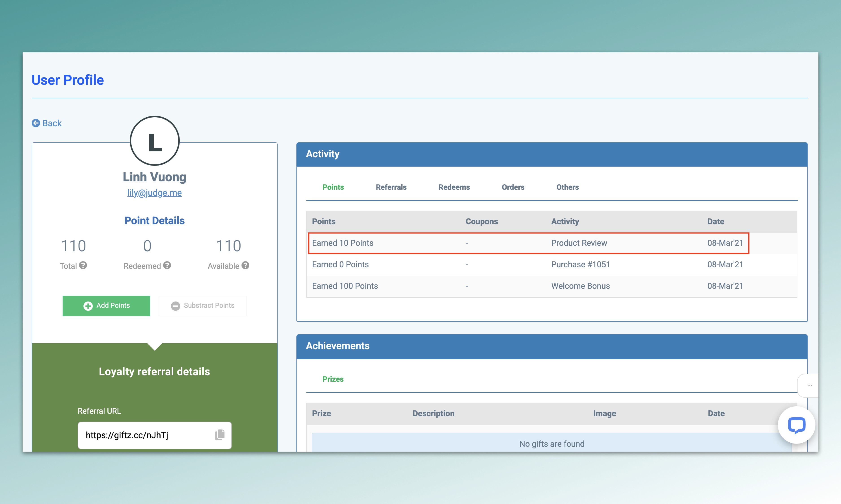Image resolution: width=841 pixels, height=504 pixels.
Task: Open the lily@judge.me email link
Action: click(154, 193)
